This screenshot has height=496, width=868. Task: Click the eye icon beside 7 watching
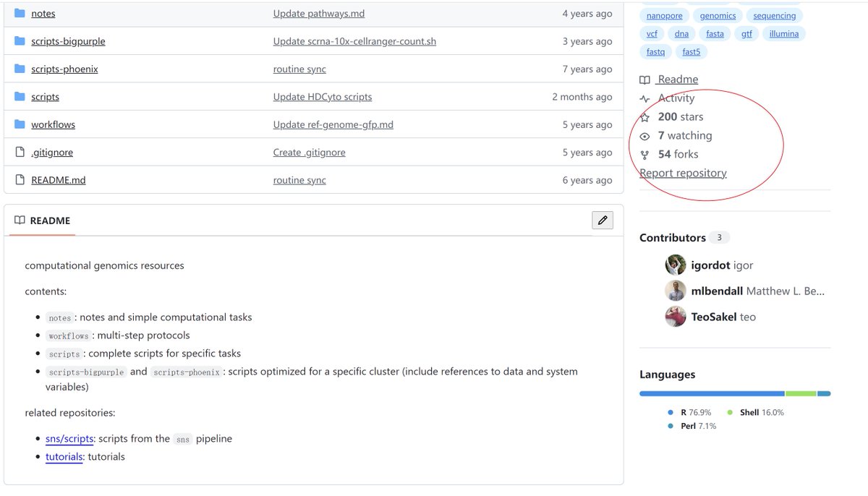[x=645, y=136]
